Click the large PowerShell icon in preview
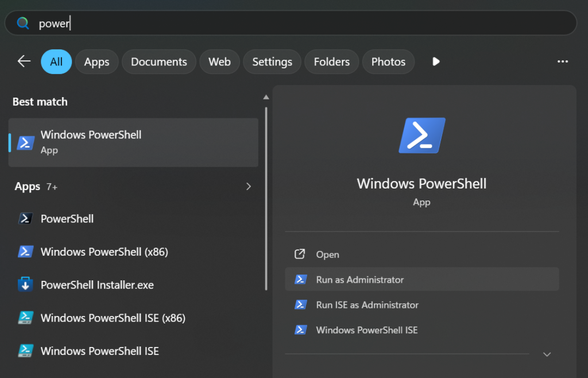The image size is (588, 378). tap(421, 136)
